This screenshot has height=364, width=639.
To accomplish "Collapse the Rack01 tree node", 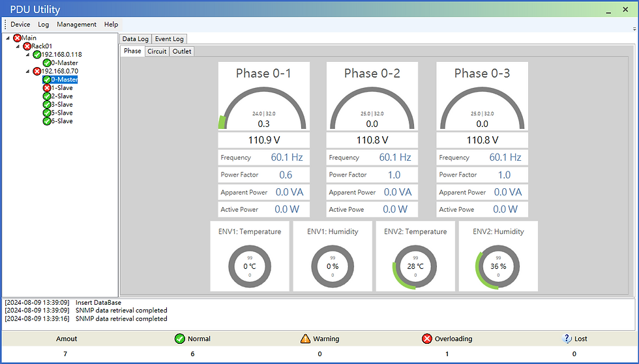I will pos(18,46).
